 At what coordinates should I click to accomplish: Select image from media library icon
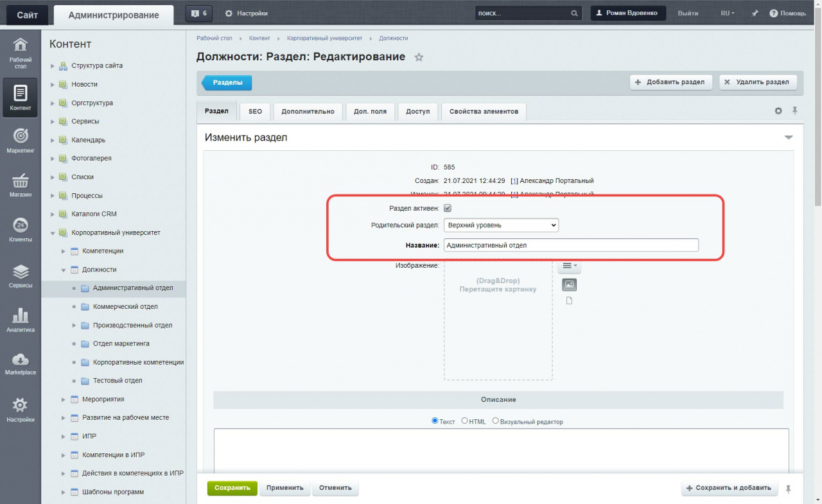[x=569, y=284]
